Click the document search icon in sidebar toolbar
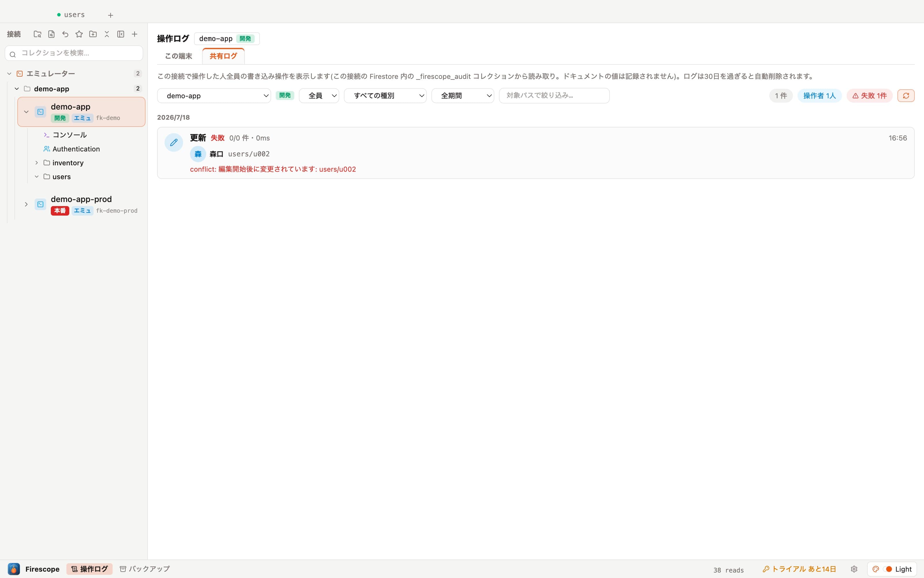 [x=51, y=34]
